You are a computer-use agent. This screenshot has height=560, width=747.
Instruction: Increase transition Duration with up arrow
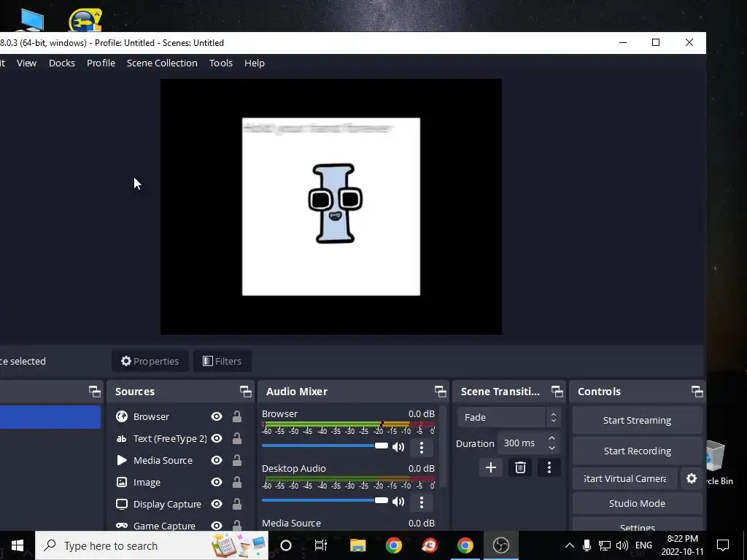tap(551, 438)
